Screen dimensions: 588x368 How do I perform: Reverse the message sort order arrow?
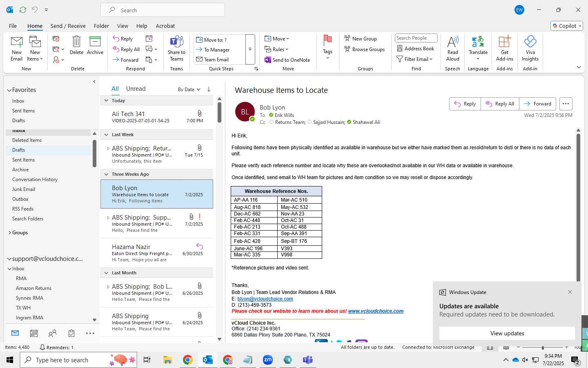pos(209,89)
